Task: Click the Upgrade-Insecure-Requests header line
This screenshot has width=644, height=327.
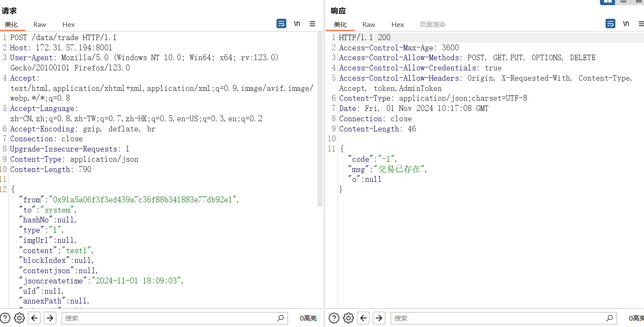Action: coord(70,149)
